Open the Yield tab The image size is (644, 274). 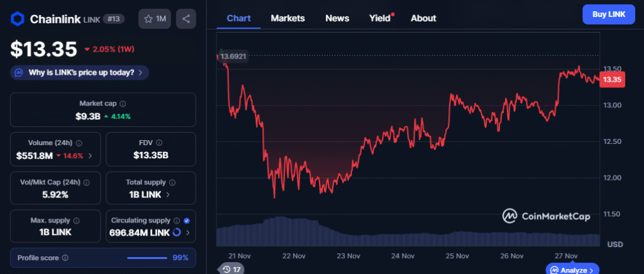(380, 18)
